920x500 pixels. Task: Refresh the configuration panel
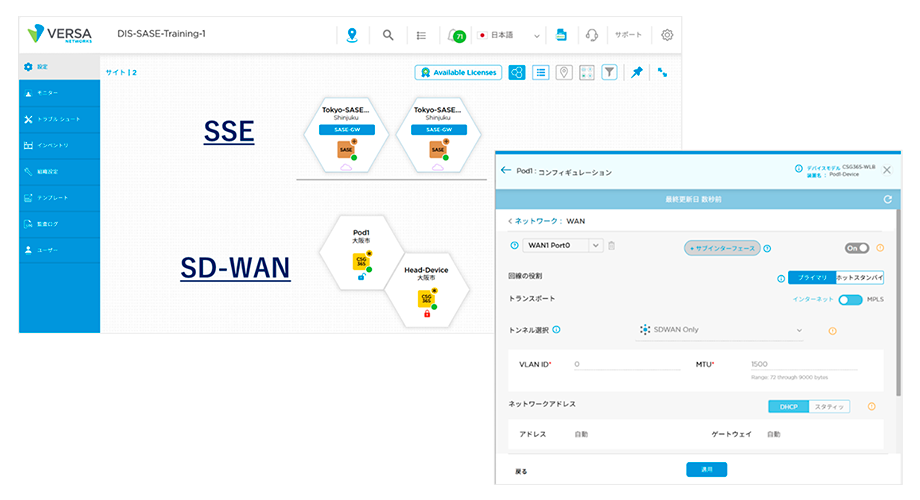click(887, 200)
